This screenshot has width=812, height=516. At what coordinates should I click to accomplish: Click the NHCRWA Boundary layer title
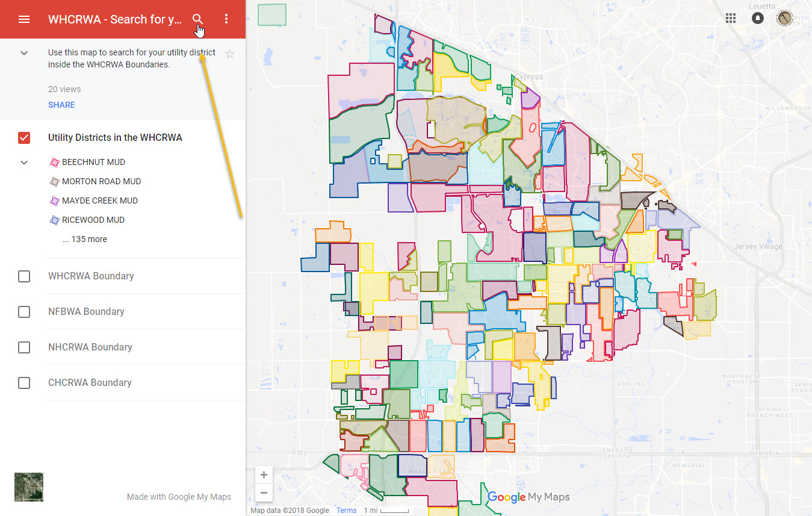(x=90, y=347)
